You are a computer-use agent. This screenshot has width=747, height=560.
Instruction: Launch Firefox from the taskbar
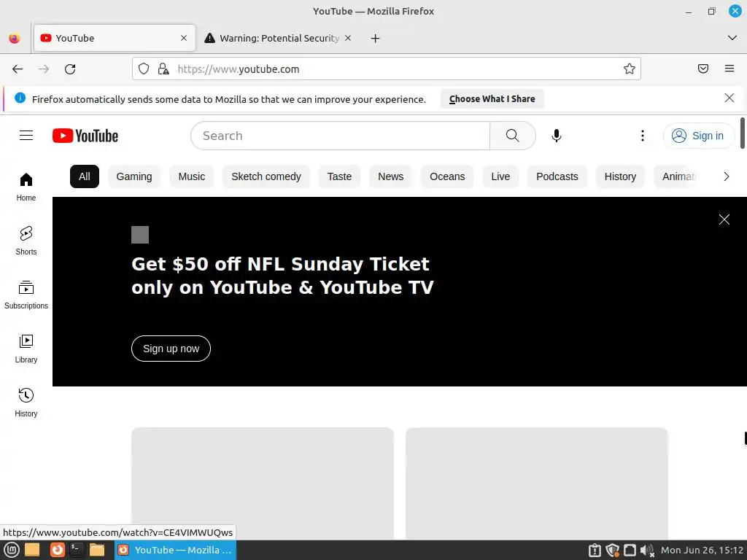pos(58,550)
